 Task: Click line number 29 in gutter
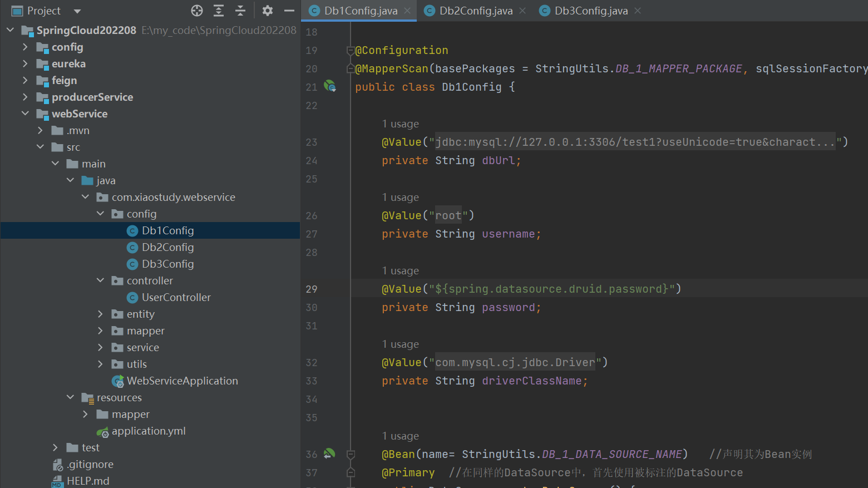pyautogui.click(x=312, y=289)
